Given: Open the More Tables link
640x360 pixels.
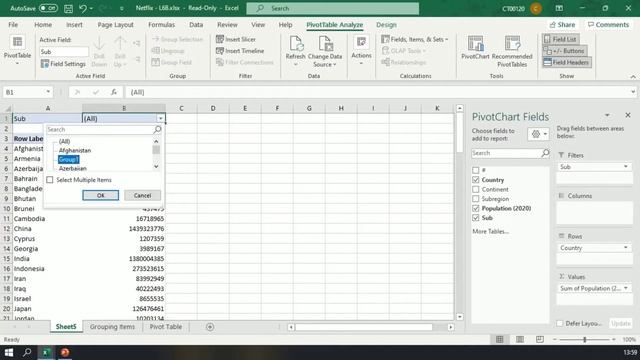Looking at the screenshot, I should pyautogui.click(x=491, y=231).
